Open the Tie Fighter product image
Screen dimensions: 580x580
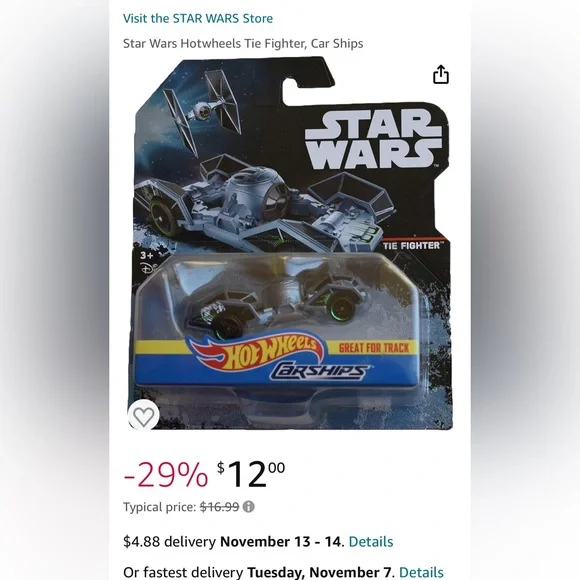[291, 243]
